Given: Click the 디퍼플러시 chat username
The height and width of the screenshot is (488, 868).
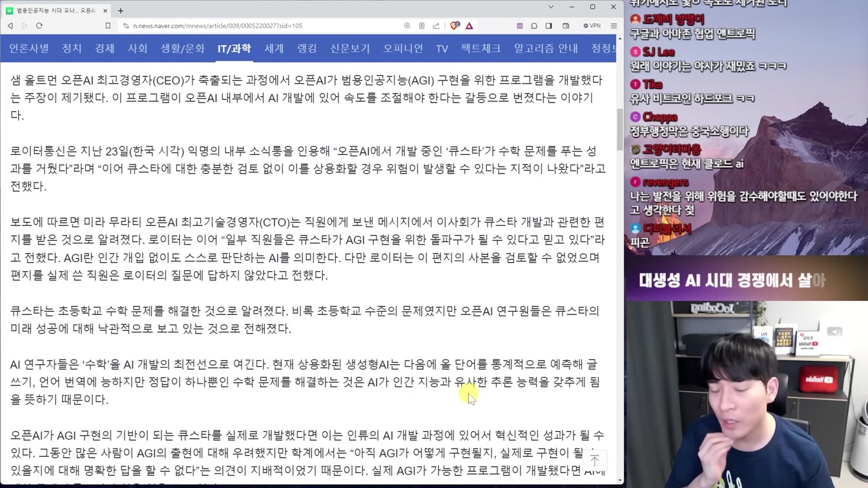Looking at the screenshot, I should (667, 229).
